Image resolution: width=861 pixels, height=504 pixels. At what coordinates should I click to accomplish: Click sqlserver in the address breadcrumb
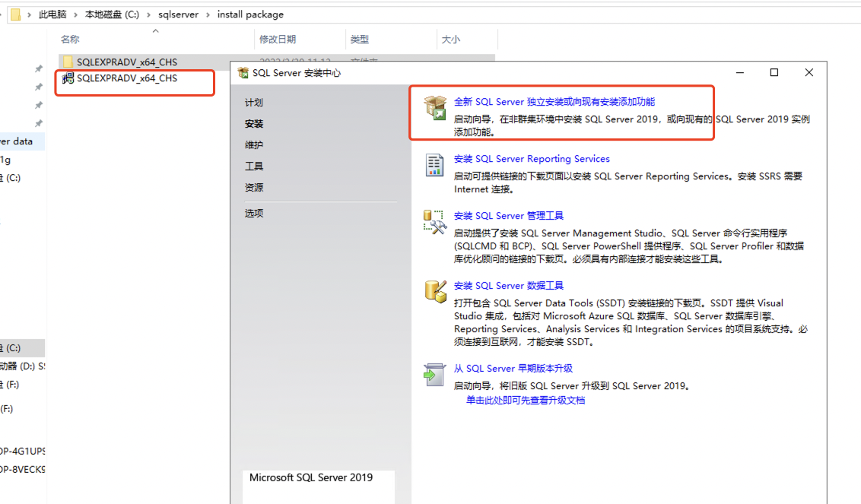(x=177, y=14)
